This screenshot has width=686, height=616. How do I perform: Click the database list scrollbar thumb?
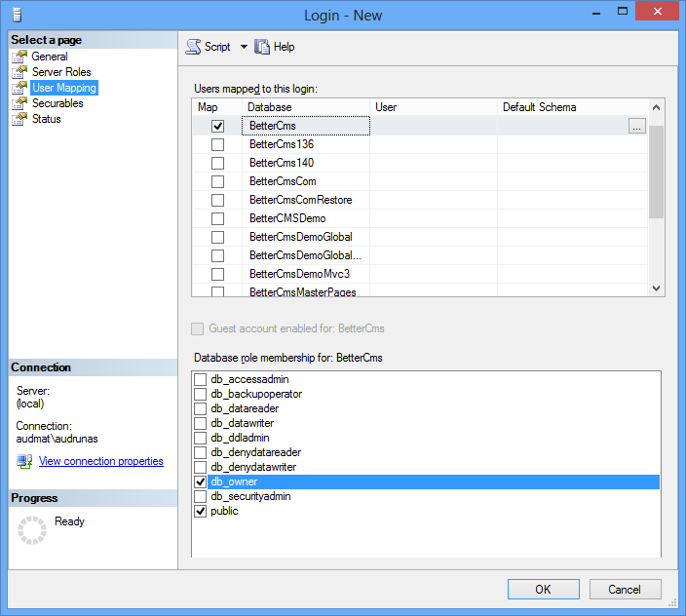[656, 172]
